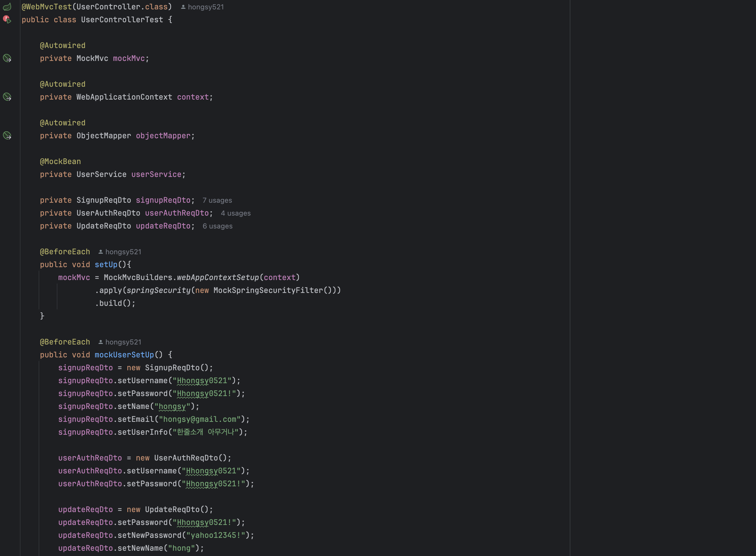Click author hint hongsy521 beside setUp's @BeforeEach
Screen dimensions: 756x556
(120, 252)
